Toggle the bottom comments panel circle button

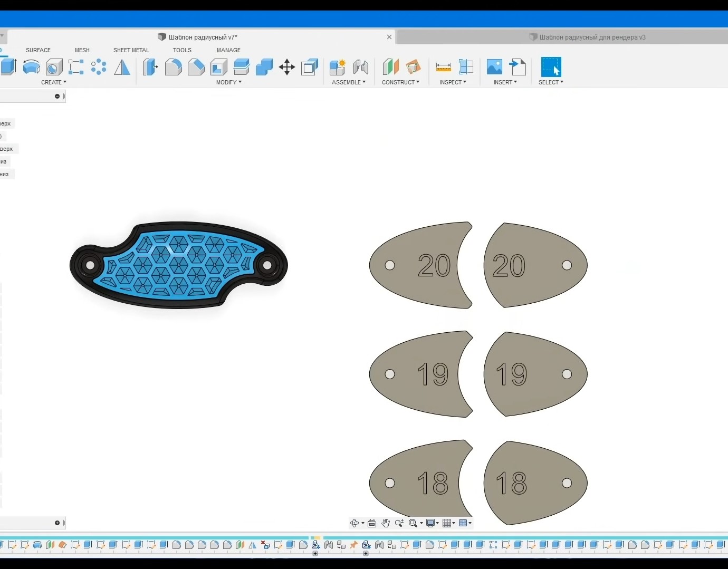point(57,523)
